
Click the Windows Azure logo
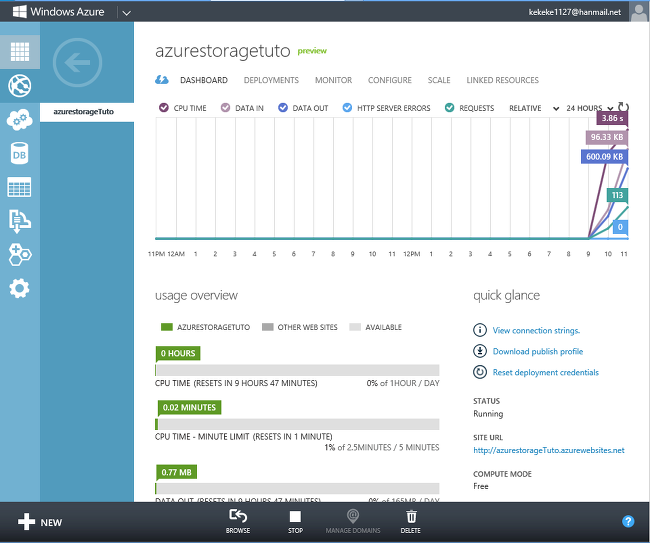58,12
